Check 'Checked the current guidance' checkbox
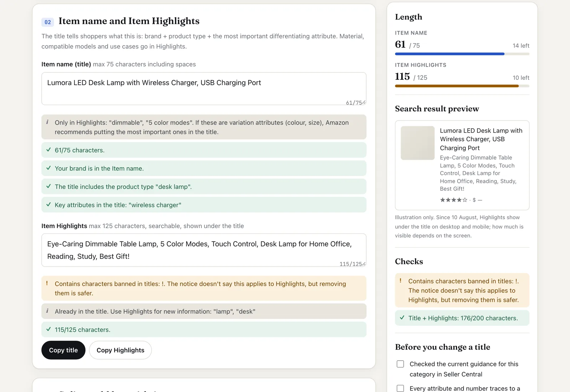Viewport: 570px width, 392px height. coord(400,364)
